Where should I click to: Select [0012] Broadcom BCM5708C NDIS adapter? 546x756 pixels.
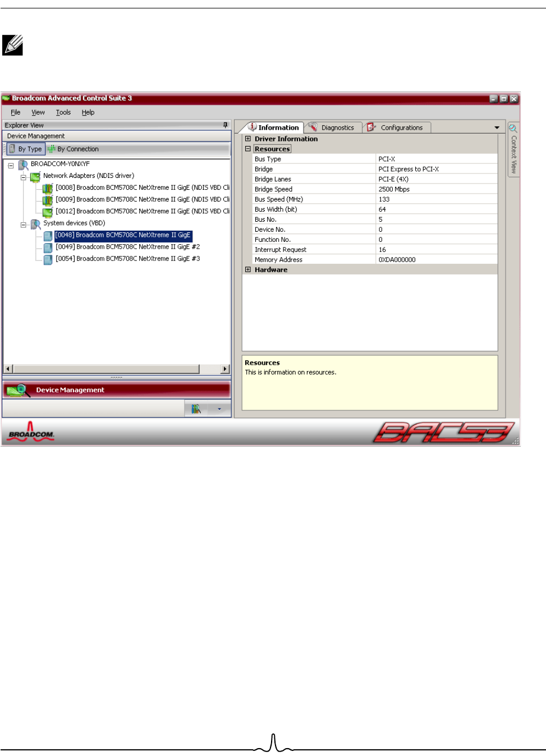point(143,211)
